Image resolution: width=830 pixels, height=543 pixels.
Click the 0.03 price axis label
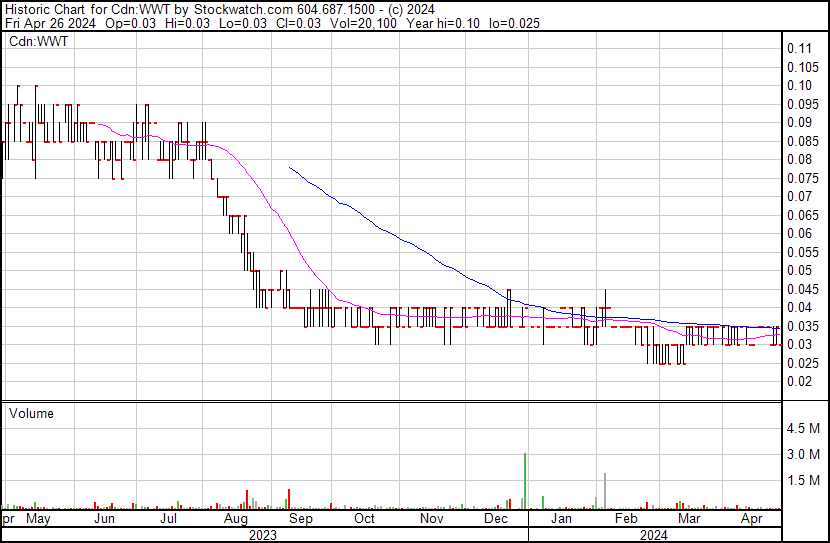[799, 345]
